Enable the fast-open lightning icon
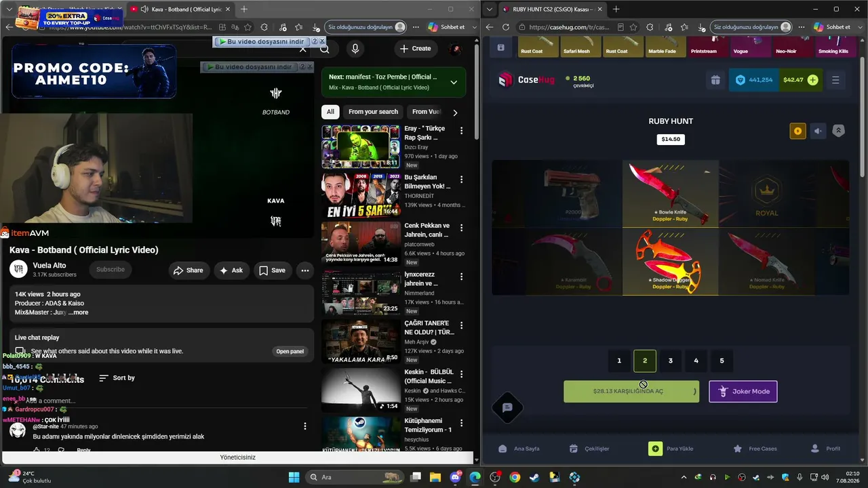Viewport: 868px width, 488px height. [797, 131]
